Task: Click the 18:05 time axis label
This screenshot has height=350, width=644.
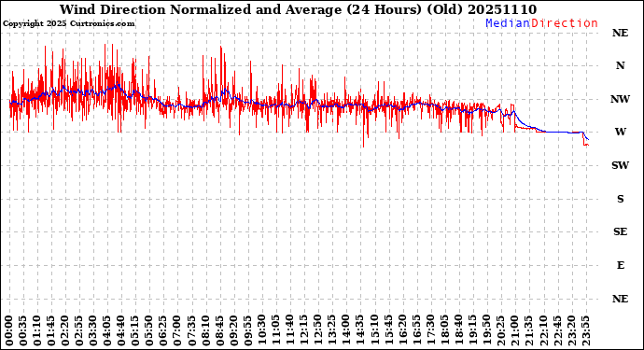Action: coord(444,330)
